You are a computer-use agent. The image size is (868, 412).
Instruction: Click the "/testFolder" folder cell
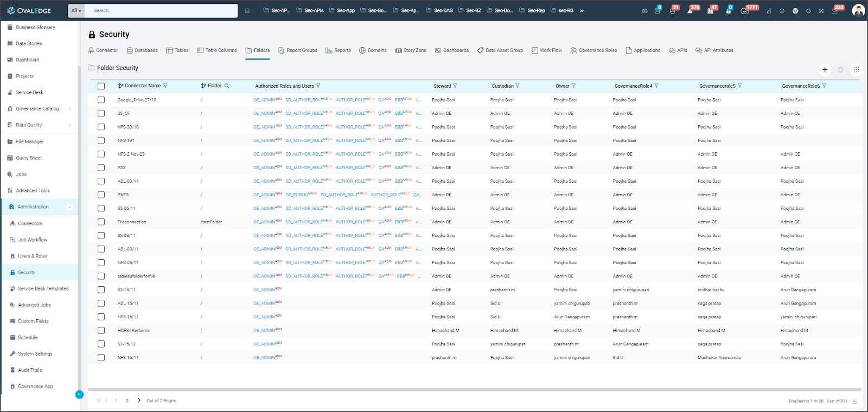coord(211,222)
